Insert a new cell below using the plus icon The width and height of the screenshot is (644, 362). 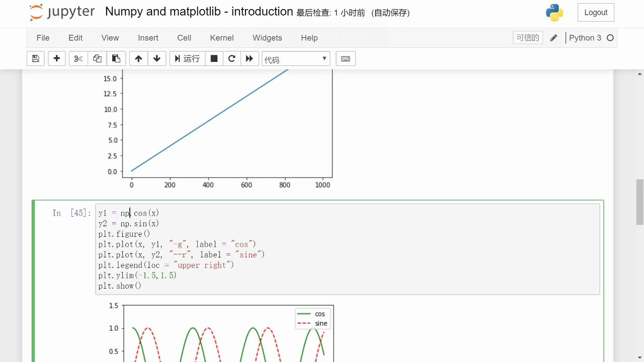57,59
